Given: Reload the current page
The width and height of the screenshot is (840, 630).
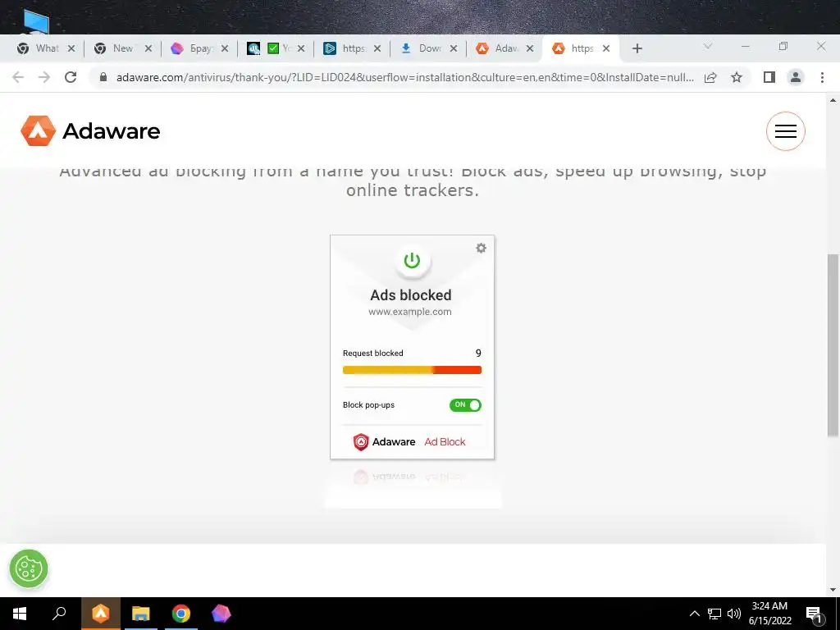Looking at the screenshot, I should tap(71, 78).
